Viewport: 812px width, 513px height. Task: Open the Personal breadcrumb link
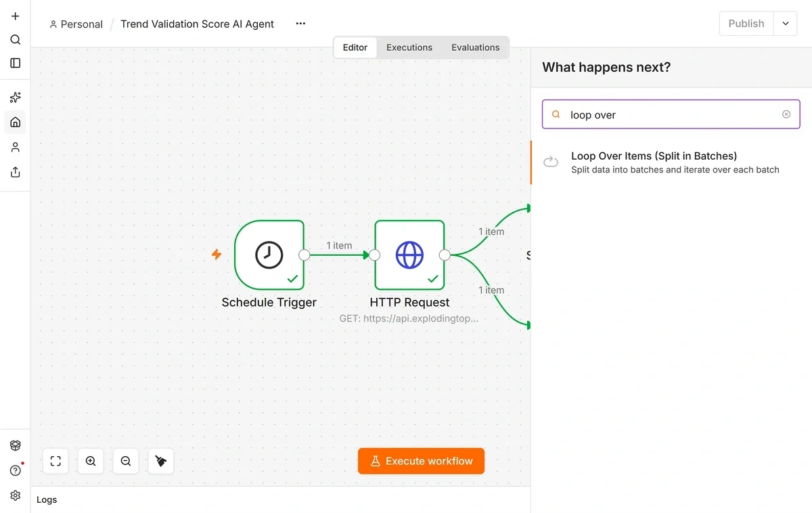pyautogui.click(x=76, y=24)
